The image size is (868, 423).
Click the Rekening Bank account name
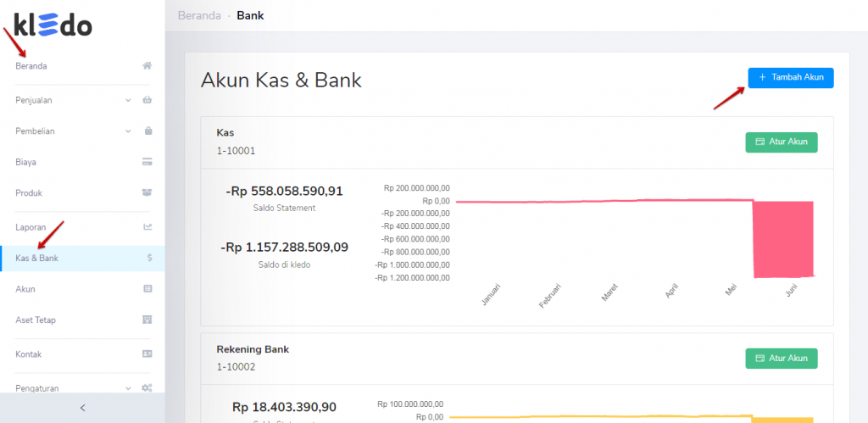[x=253, y=349]
